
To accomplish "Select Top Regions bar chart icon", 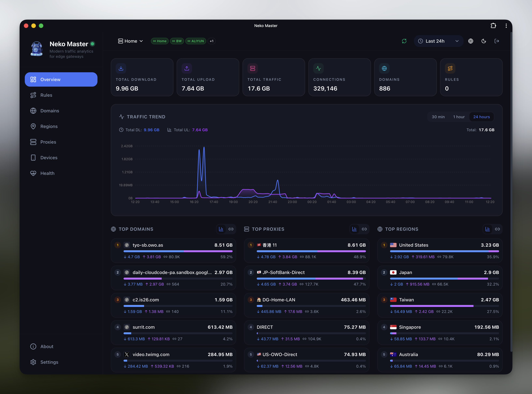I will (488, 229).
